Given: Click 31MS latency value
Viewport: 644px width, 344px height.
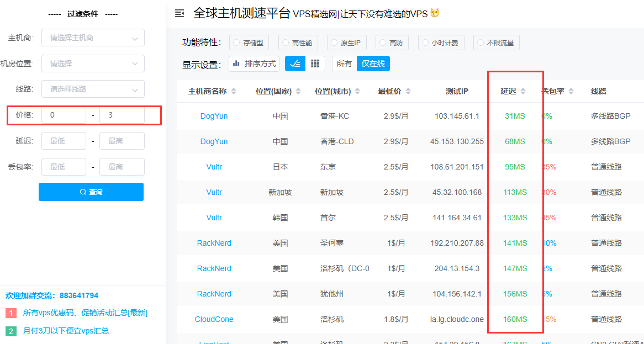Looking at the screenshot, I should (515, 116).
